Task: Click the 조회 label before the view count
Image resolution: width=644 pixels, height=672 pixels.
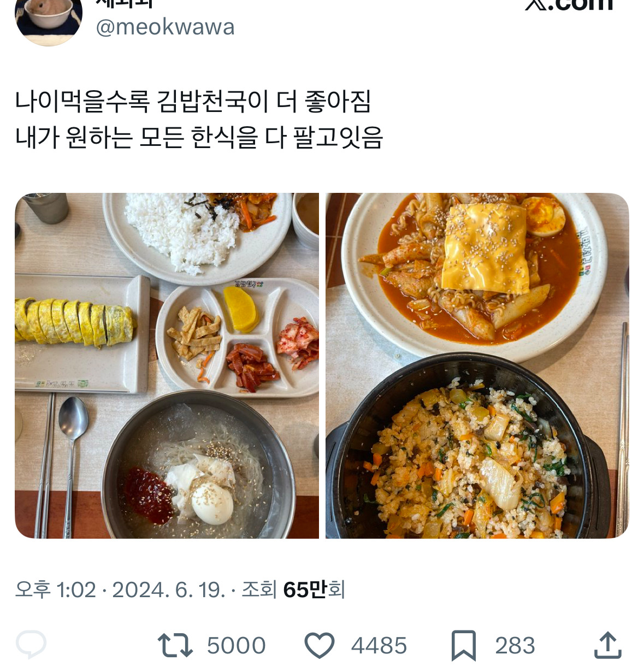Action: tap(259, 590)
